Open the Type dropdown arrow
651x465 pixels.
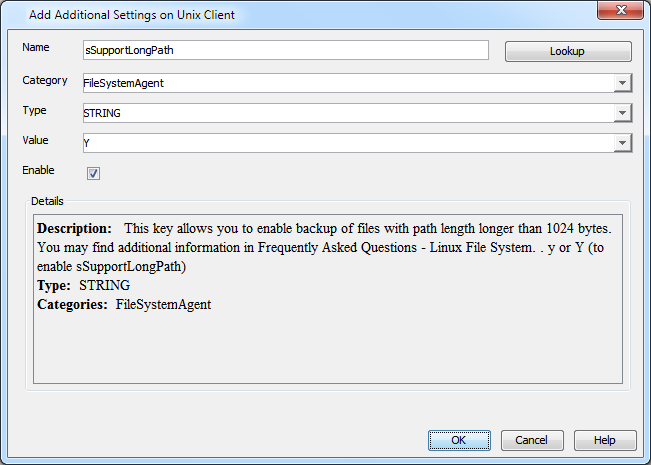(622, 114)
